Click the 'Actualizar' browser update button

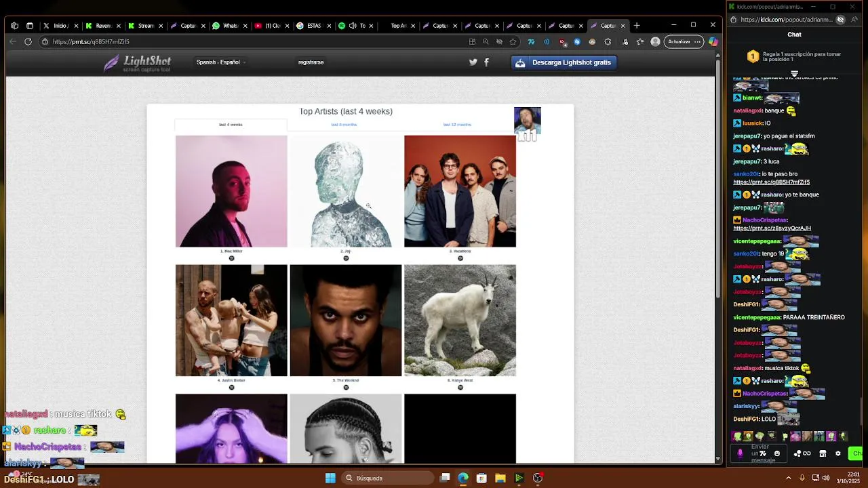[x=684, y=41]
